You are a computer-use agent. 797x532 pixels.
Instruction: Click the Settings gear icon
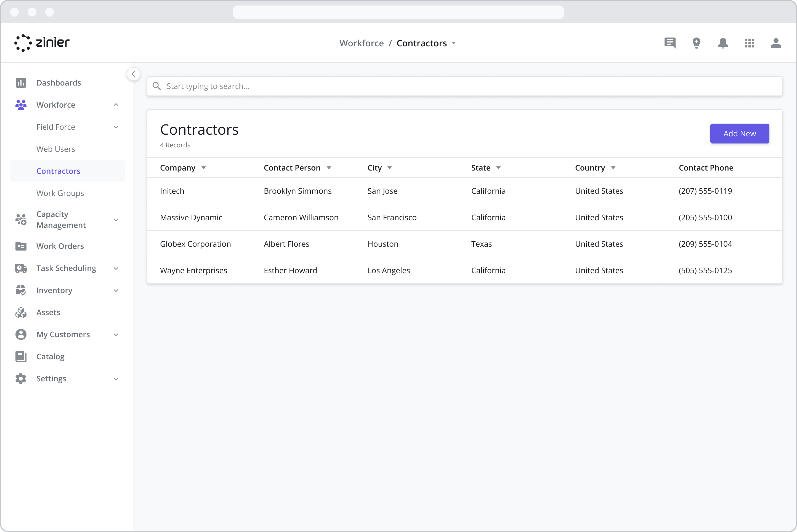point(21,378)
